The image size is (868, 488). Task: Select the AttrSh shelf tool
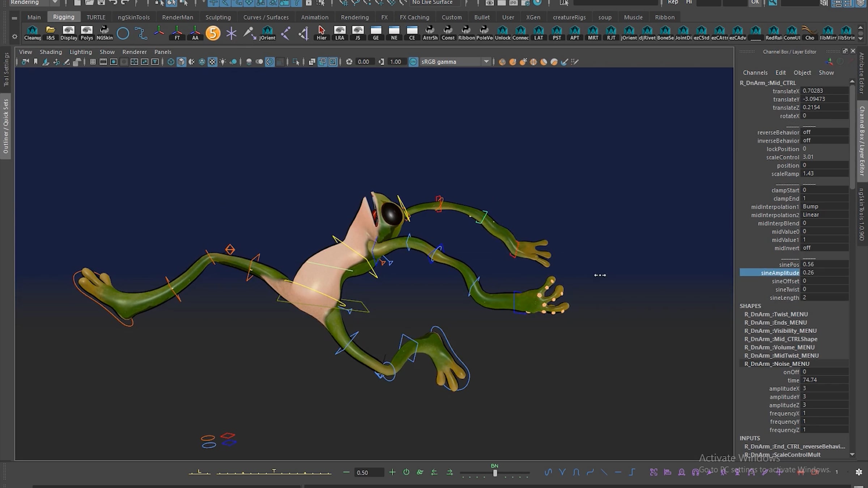(x=430, y=33)
